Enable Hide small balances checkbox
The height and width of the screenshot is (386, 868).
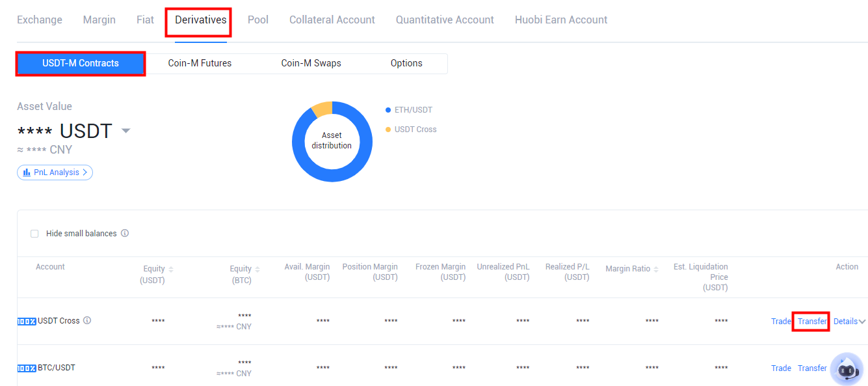pyautogui.click(x=34, y=234)
